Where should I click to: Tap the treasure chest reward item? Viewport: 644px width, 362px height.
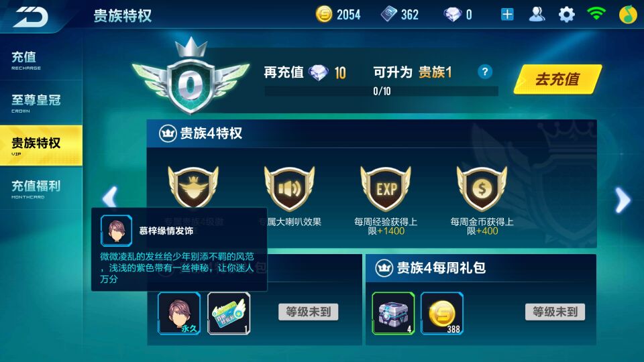tap(393, 313)
